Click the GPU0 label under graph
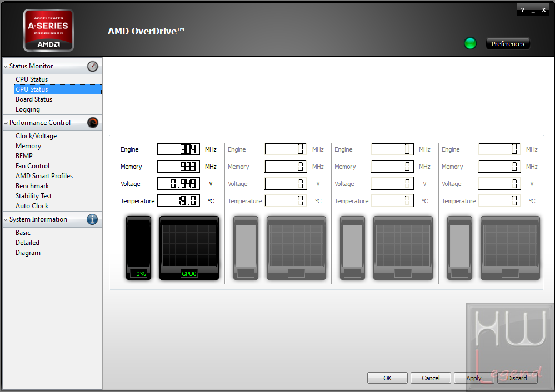The height and width of the screenshot is (392, 555). [x=189, y=274]
